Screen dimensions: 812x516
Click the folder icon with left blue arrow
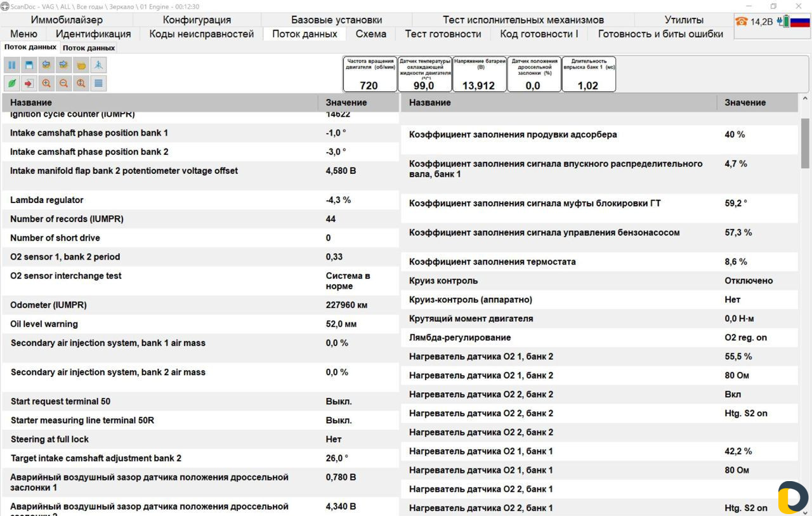[46, 65]
